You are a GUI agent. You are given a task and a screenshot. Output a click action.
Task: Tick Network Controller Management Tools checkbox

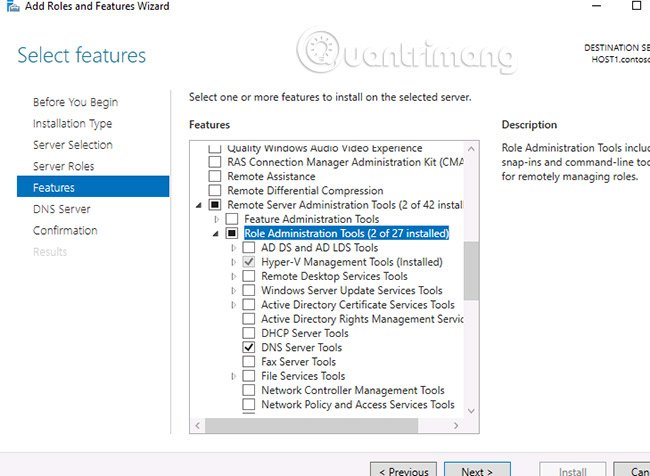pos(249,390)
